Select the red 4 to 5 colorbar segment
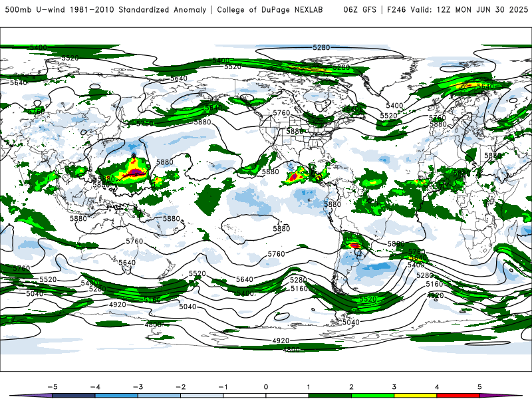Screen dimensions: 532x399 (x=458, y=396)
